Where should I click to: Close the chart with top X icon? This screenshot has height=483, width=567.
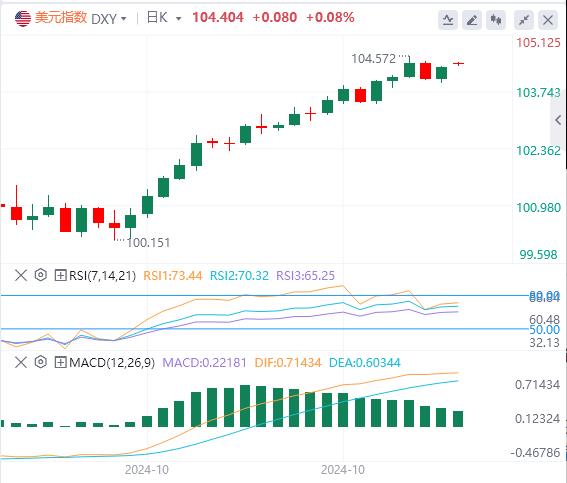coord(548,20)
